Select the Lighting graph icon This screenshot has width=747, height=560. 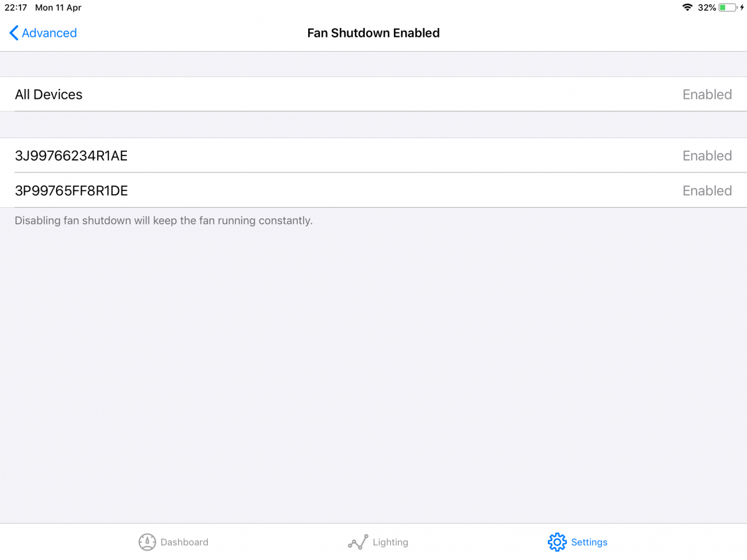coord(358,543)
